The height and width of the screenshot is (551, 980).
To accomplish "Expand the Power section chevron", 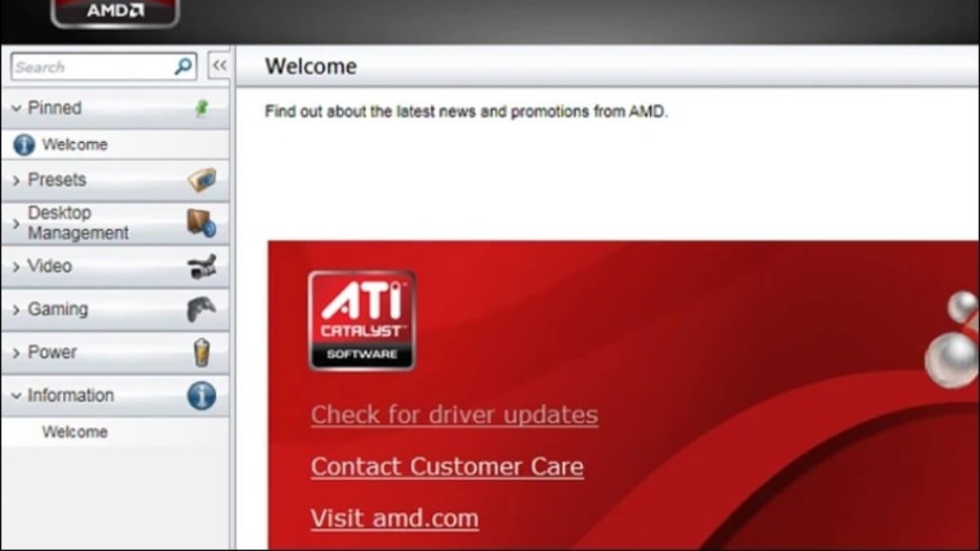I will (16, 353).
